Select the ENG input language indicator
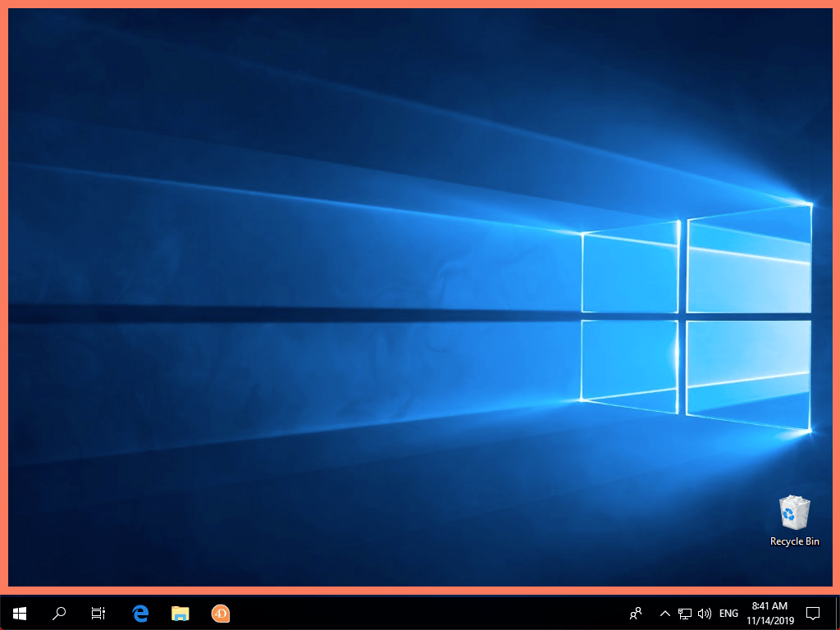Image resolution: width=840 pixels, height=630 pixels. 728,614
